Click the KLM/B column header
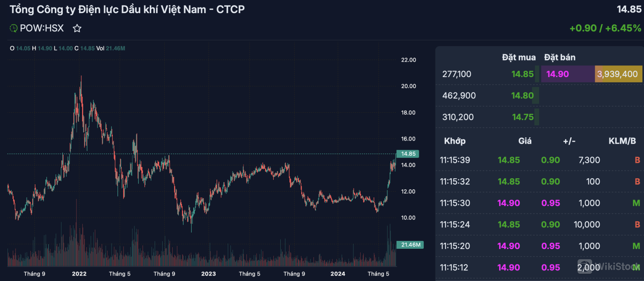The width and height of the screenshot is (644, 281). (622, 141)
